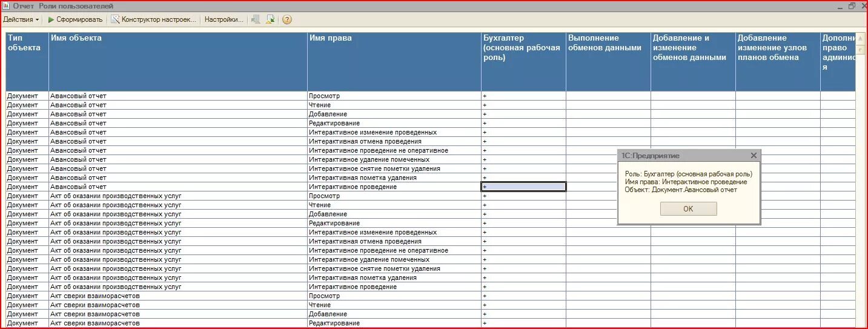Open the Действия dropdown menu

pos(21,19)
